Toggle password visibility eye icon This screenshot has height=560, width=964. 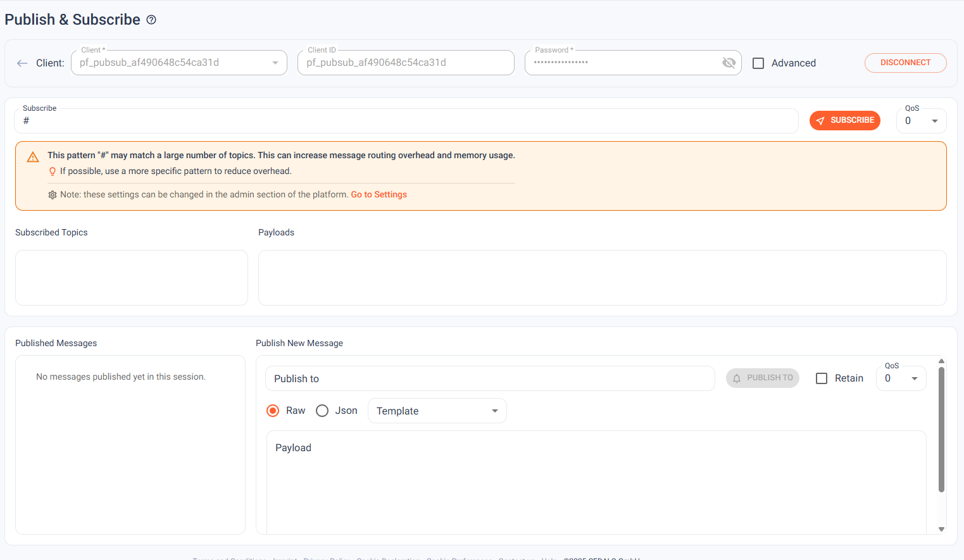729,63
